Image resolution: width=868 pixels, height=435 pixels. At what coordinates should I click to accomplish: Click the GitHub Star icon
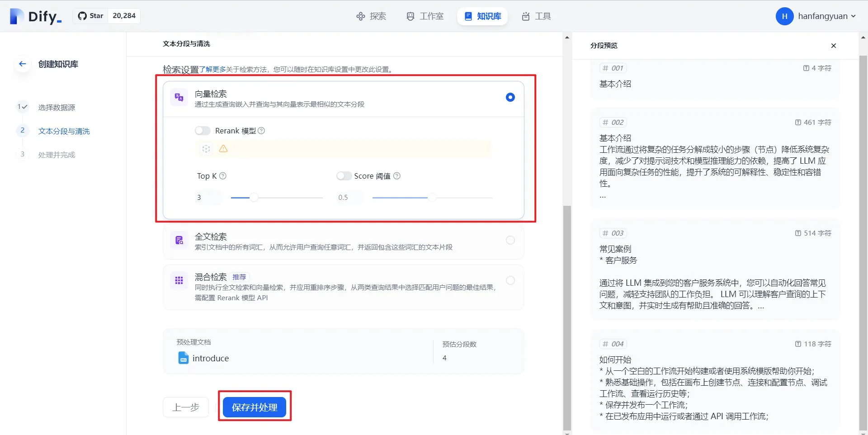tap(82, 16)
